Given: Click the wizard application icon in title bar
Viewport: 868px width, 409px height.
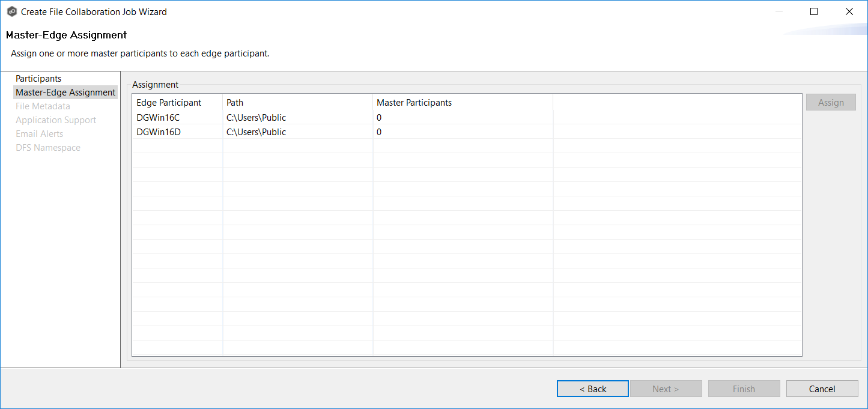Looking at the screenshot, I should click(11, 11).
